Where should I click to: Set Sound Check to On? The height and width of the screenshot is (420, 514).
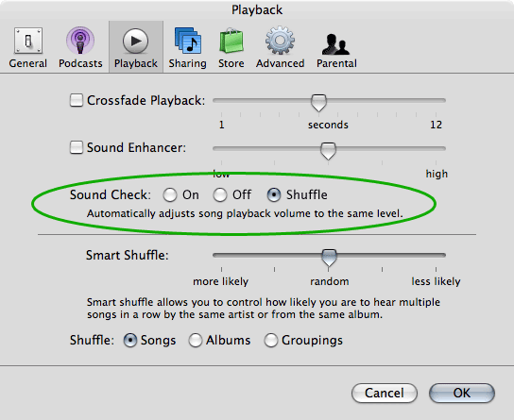170,195
